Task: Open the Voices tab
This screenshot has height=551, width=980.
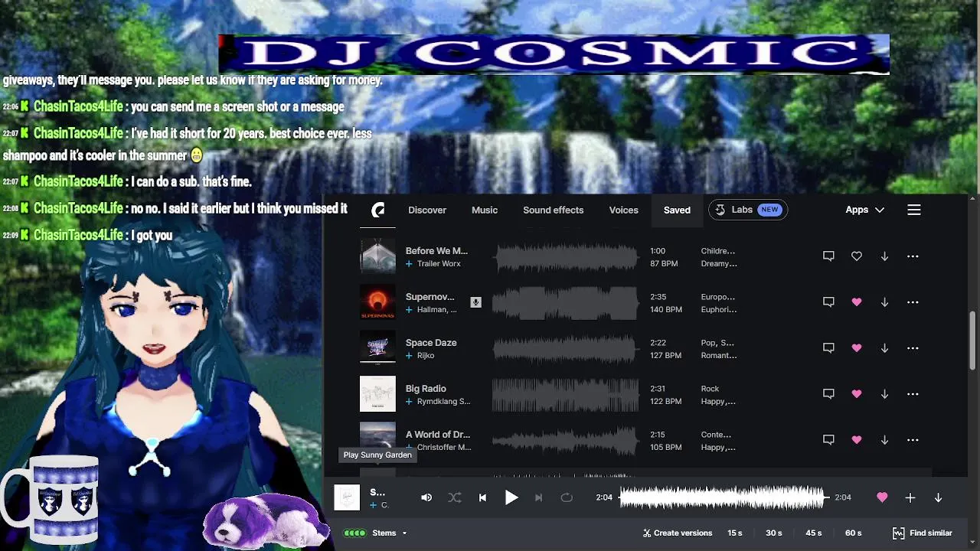Action: point(623,210)
